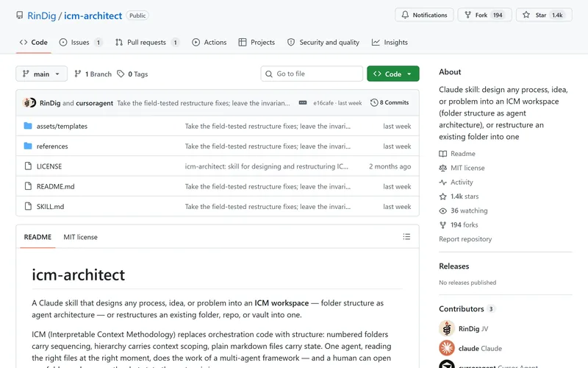Click the Star icon in the header
This screenshot has height=368, width=588.
click(526, 15)
